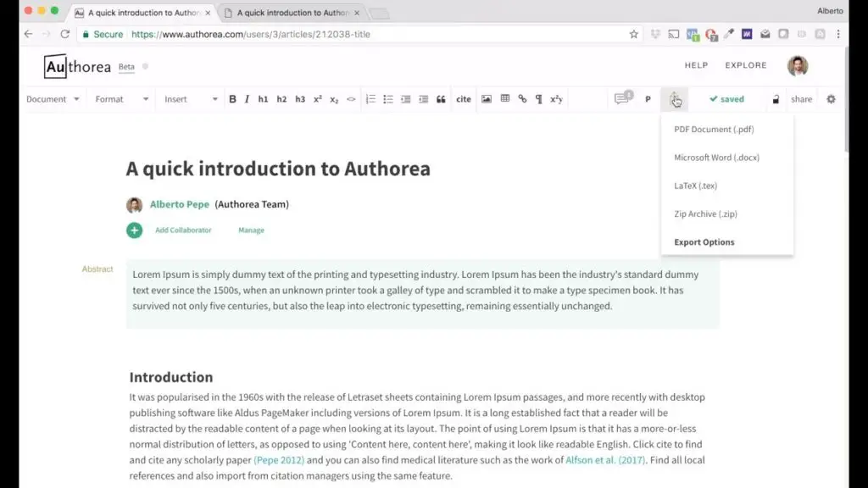This screenshot has height=488, width=868.
Task: Export as LaTeX (.tex)
Action: [695, 186]
